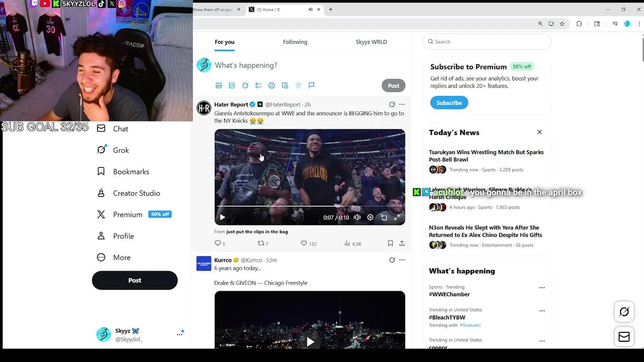The width and height of the screenshot is (644, 362).
Task: Open more options on Hater Report post
Action: click(x=402, y=105)
